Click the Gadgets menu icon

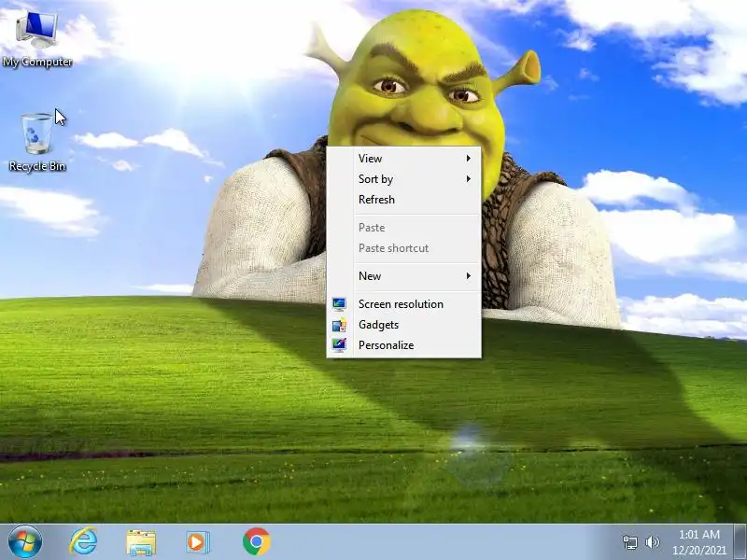tap(339, 325)
